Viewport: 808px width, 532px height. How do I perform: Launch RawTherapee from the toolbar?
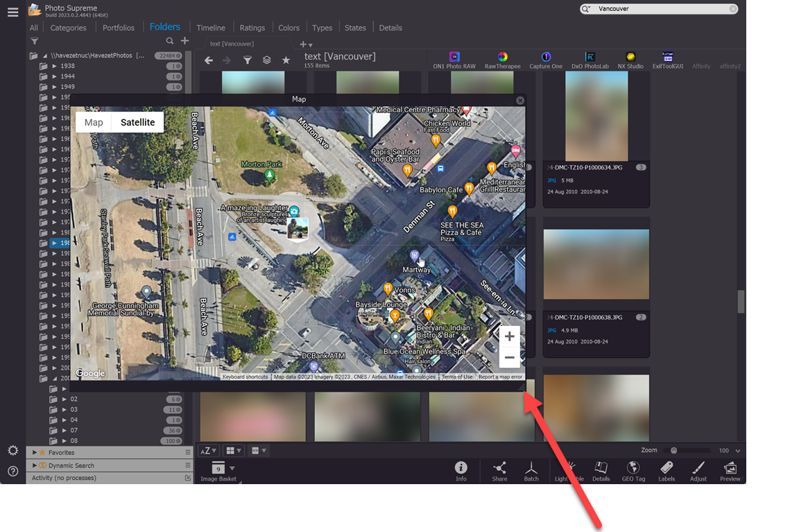(502, 60)
